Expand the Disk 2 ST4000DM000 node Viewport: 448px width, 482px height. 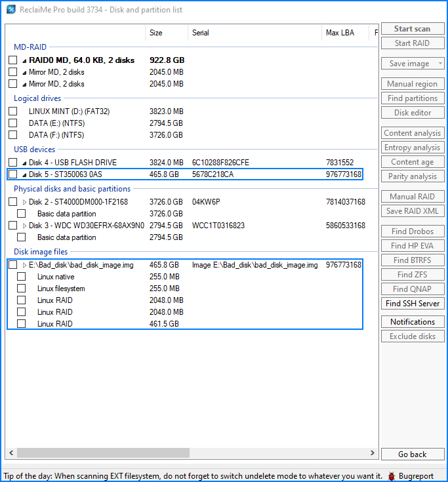click(24, 202)
